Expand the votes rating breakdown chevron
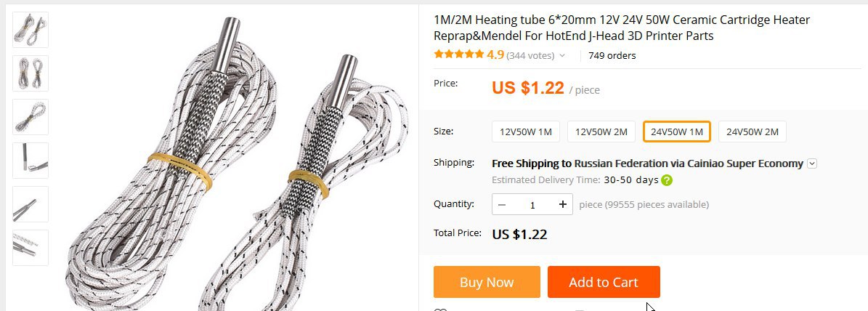This screenshot has width=868, height=311. point(562,55)
